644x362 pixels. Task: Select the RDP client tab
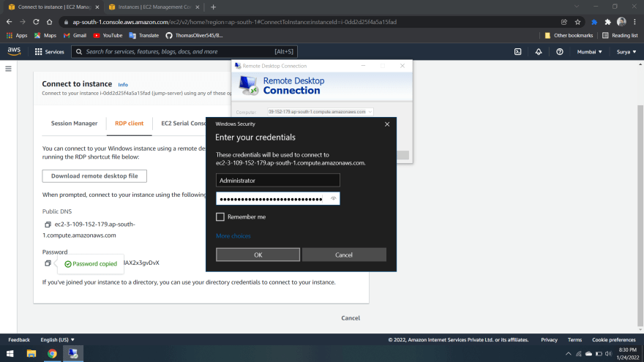click(129, 123)
